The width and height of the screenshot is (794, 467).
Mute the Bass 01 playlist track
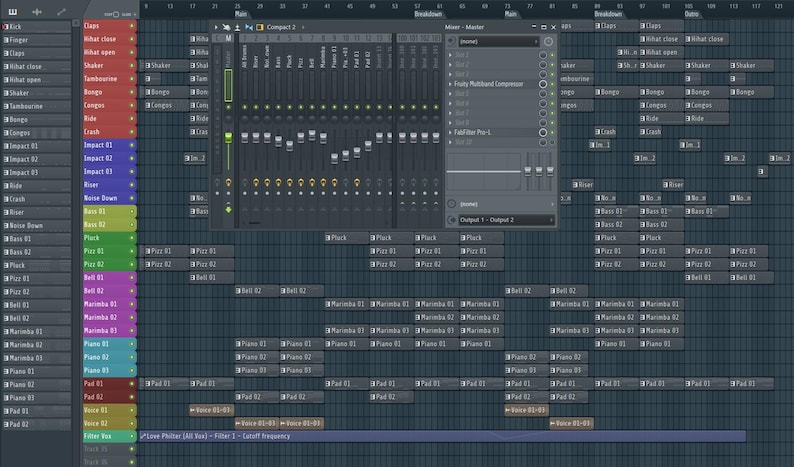132,211
